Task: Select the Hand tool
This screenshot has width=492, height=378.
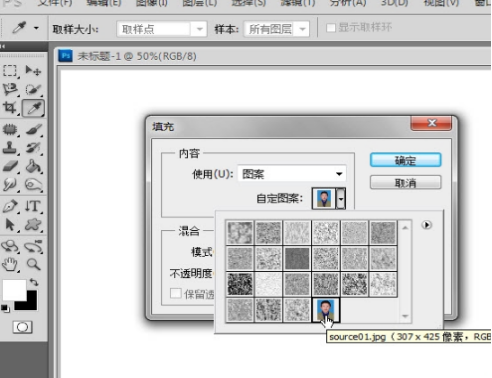Action: pyautogui.click(x=10, y=265)
